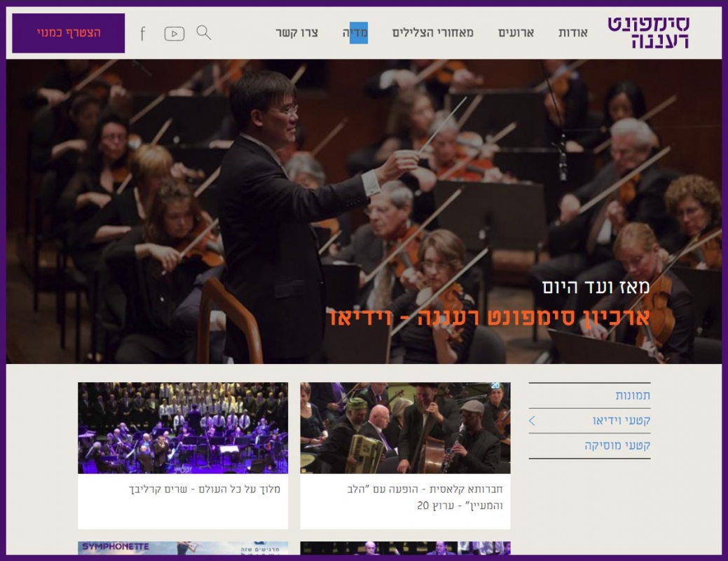Open the Symphonette banner video thumbnail
Image resolution: width=728 pixels, height=561 pixels.
pyautogui.click(x=183, y=548)
